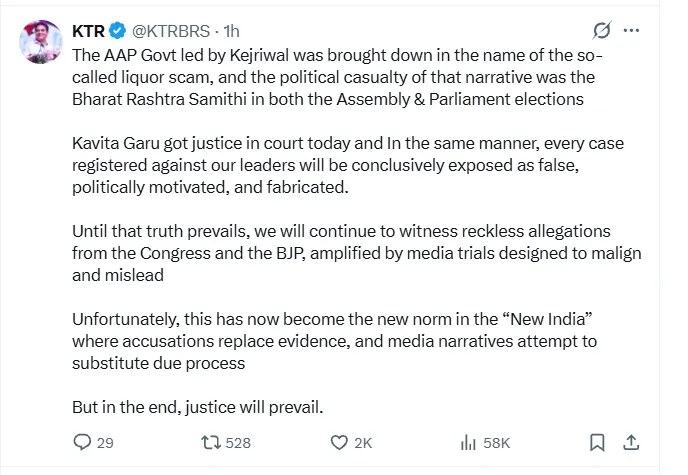Click the 29 replies count
The image size is (688, 475).
105,442
